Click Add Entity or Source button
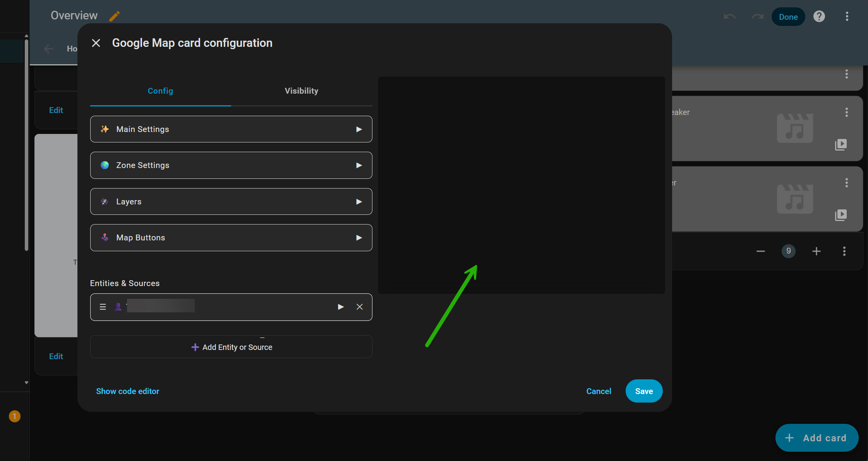This screenshot has height=461, width=868. click(231, 347)
